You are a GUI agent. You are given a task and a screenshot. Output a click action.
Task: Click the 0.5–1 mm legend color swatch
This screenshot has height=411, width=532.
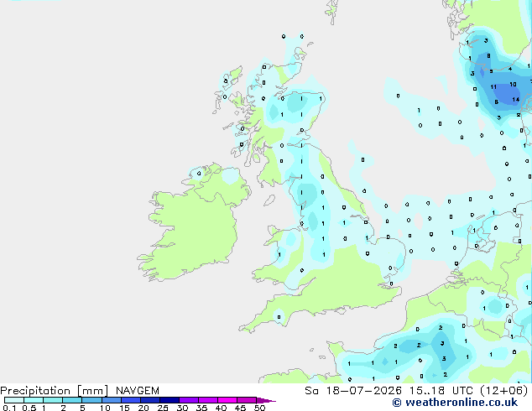(x=34, y=400)
